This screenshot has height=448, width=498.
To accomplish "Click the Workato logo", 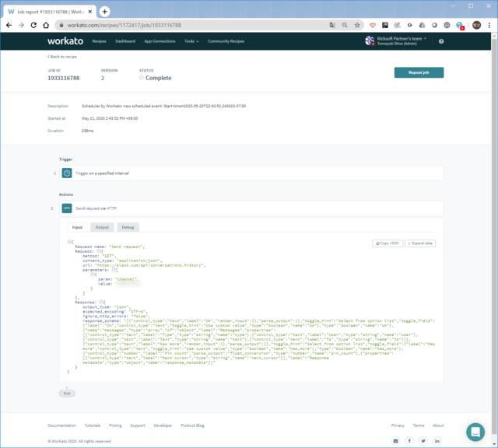I will (65, 41).
